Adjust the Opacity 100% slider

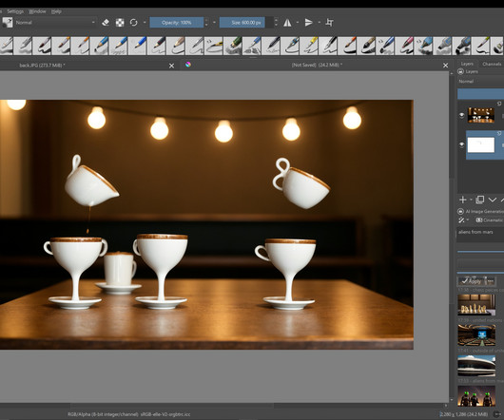177,23
